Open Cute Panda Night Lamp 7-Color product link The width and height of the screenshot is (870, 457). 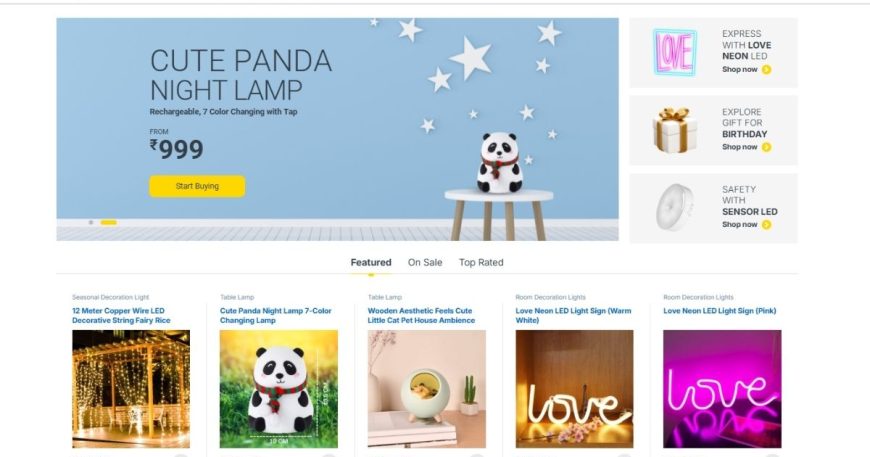276,316
